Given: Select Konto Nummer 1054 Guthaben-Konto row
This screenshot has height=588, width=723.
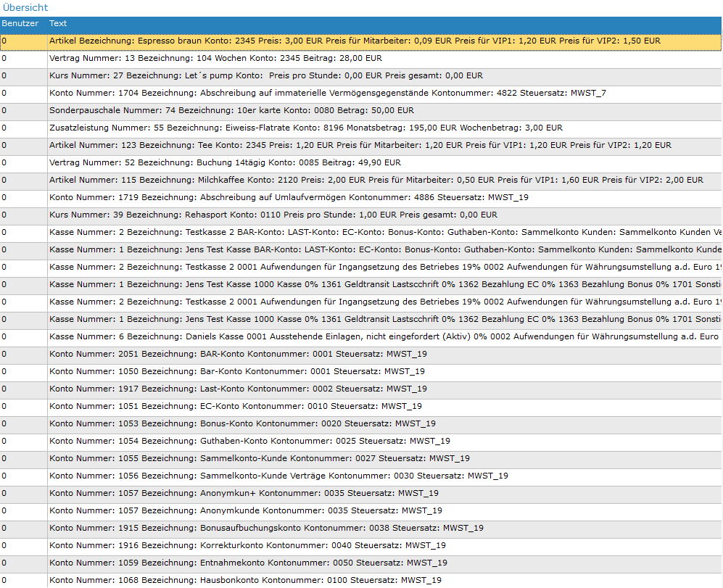Looking at the screenshot, I should click(360, 442).
